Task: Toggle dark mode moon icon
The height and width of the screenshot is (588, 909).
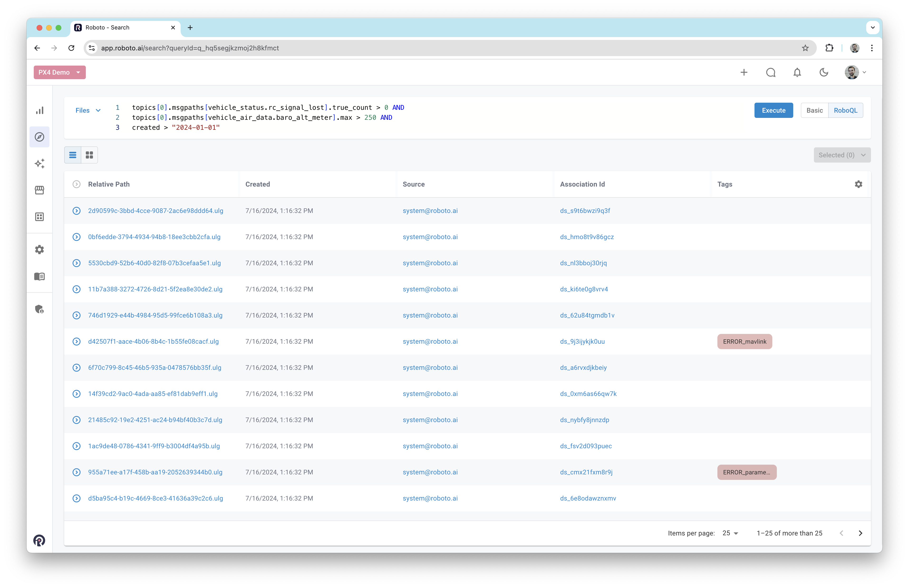Action: (824, 72)
